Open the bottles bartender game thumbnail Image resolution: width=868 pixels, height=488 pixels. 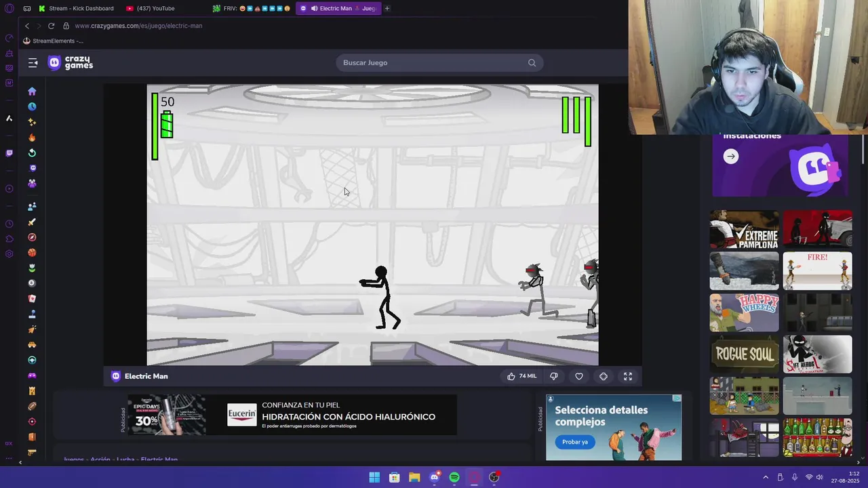point(818,437)
